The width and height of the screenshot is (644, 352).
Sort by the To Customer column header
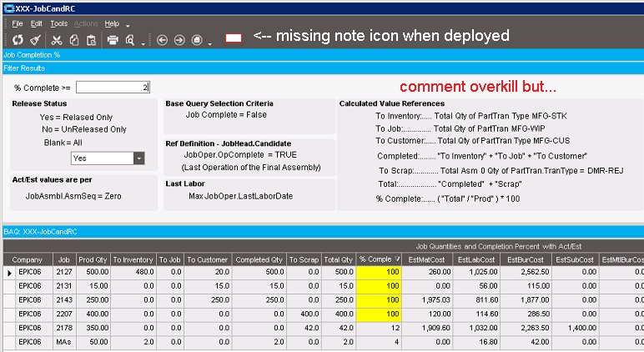pos(208,259)
